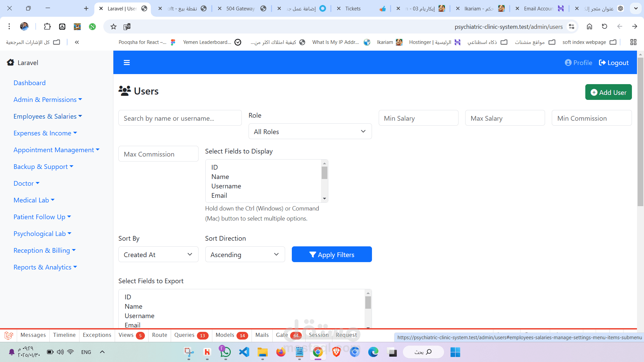The width and height of the screenshot is (644, 362).
Task: Switch to the Tickets browser tab
Action: point(353,9)
